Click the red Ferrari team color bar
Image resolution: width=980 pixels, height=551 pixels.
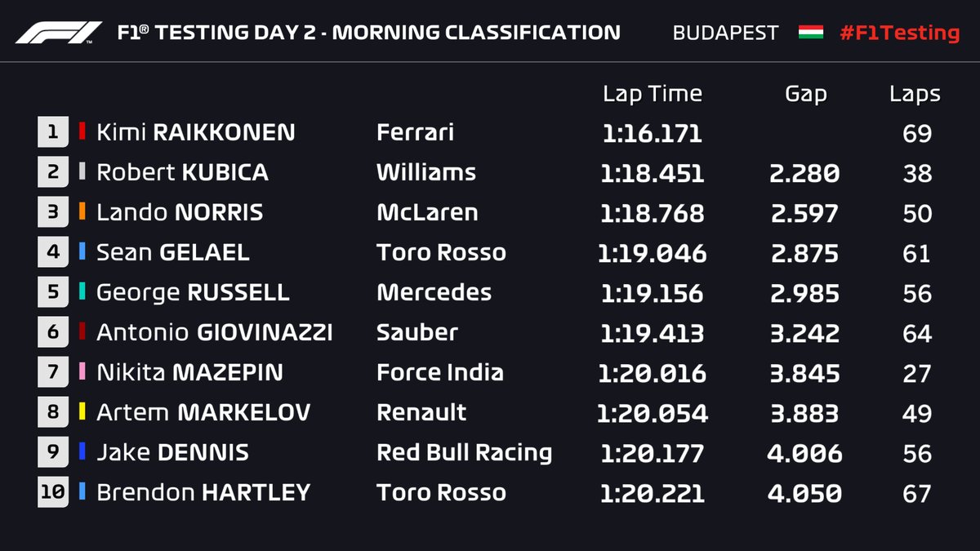82,132
